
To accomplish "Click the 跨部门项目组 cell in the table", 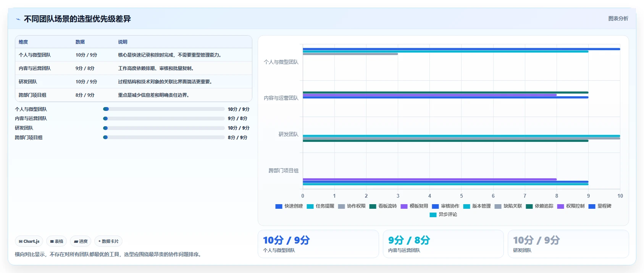I will tap(32, 95).
